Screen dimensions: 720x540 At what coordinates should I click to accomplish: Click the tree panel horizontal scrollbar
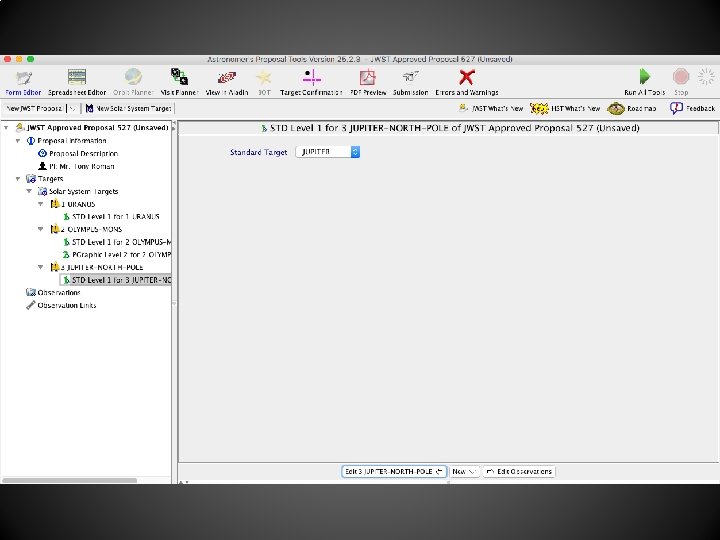[x=69, y=480]
